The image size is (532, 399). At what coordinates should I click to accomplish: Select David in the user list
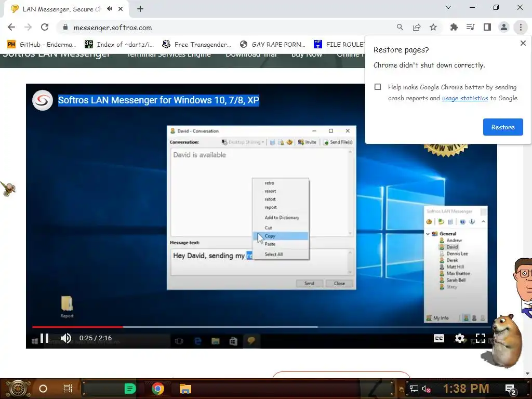[x=452, y=247]
